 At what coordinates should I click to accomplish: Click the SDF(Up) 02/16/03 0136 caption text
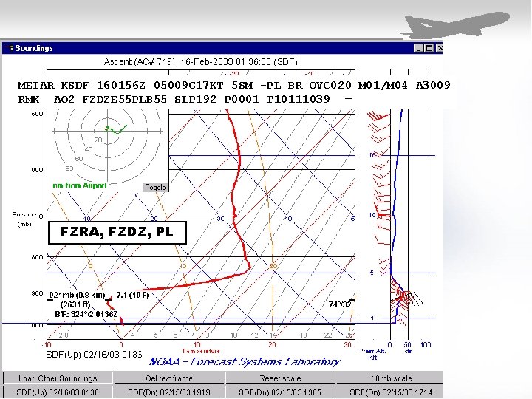pyautogui.click(x=95, y=355)
